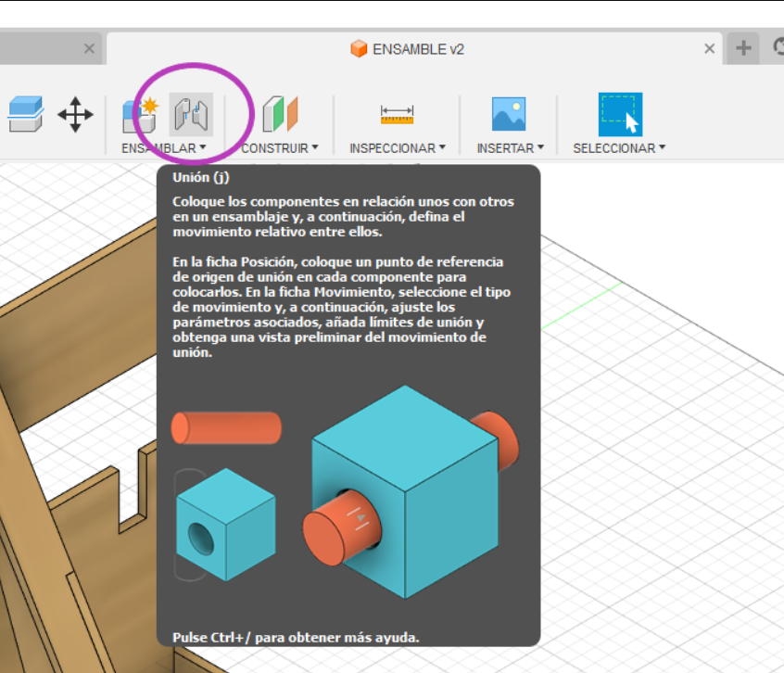Click the orange cube icon on ENSAMBLE v2 tab

pyautogui.click(x=357, y=48)
